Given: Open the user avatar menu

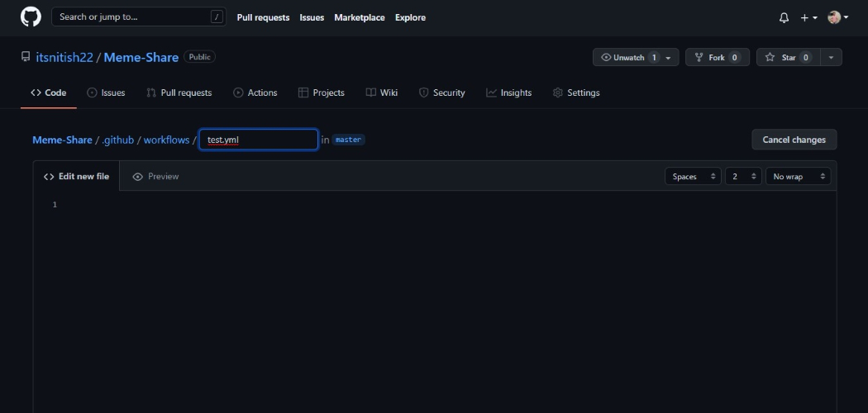Looking at the screenshot, I should pos(837,17).
